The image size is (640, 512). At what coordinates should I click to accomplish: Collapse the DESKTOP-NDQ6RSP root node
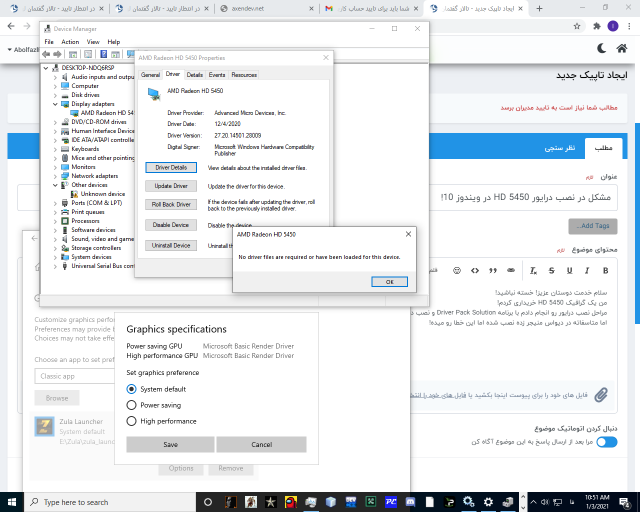point(46,68)
